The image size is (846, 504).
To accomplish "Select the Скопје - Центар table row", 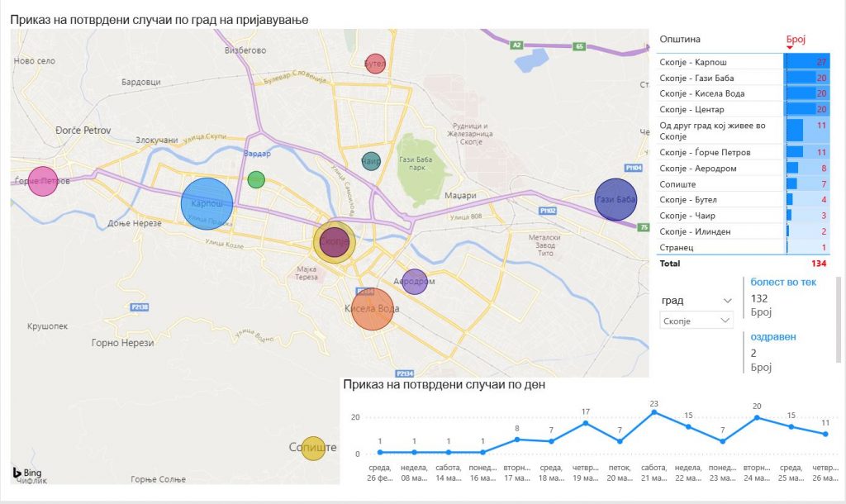I will coord(719,109).
